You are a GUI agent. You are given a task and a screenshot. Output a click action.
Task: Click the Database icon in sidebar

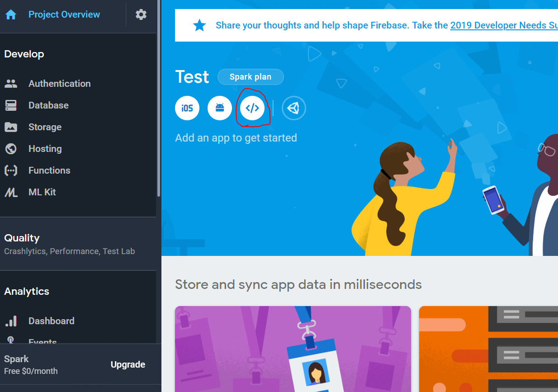coord(11,105)
